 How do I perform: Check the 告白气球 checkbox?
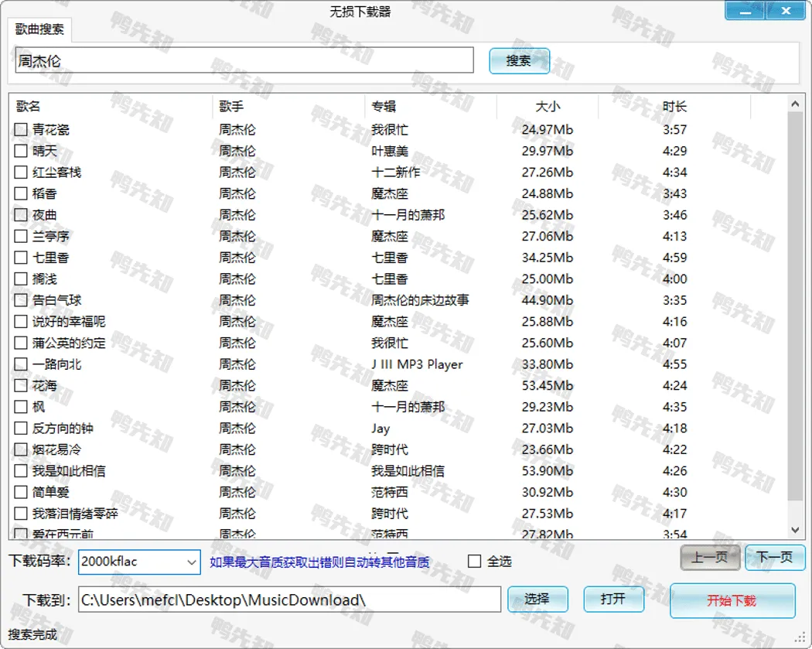pyautogui.click(x=21, y=300)
